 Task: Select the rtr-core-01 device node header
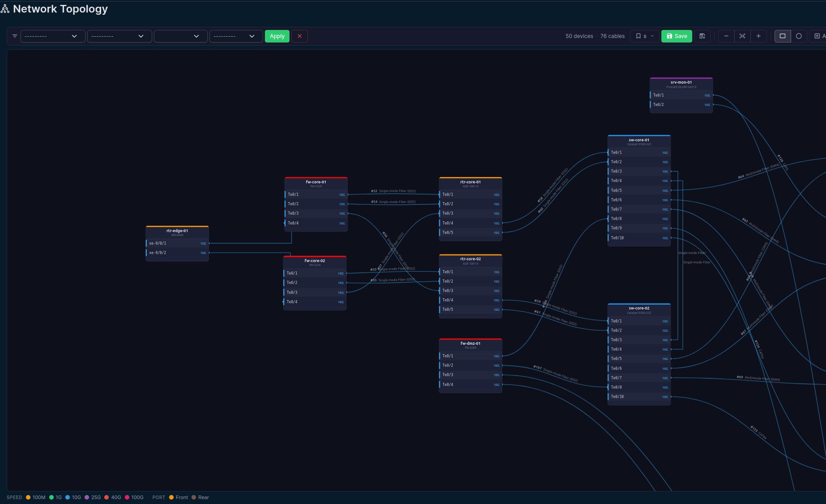click(471, 183)
